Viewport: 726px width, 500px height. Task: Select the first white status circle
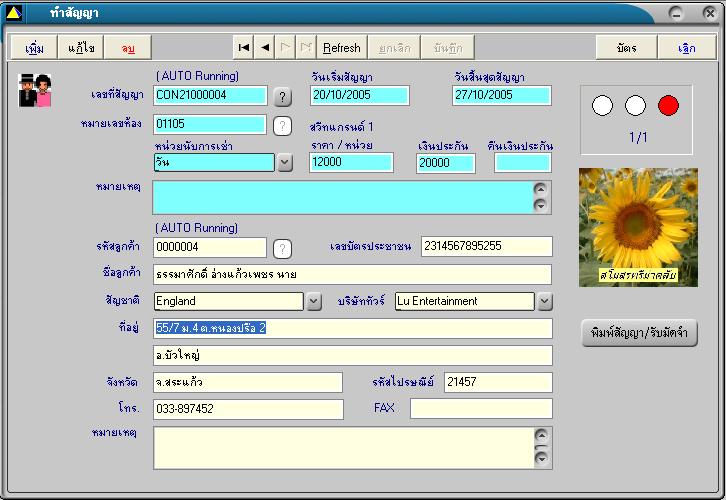click(x=603, y=105)
